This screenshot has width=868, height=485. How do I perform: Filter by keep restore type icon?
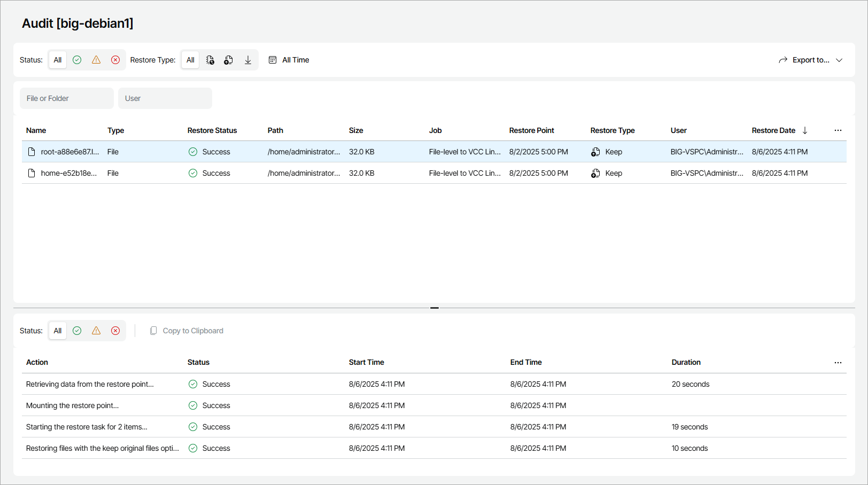[x=229, y=60]
